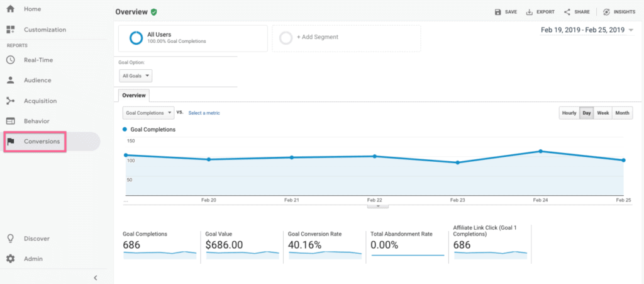Click Select a metric link
644x284 pixels.
tap(204, 113)
